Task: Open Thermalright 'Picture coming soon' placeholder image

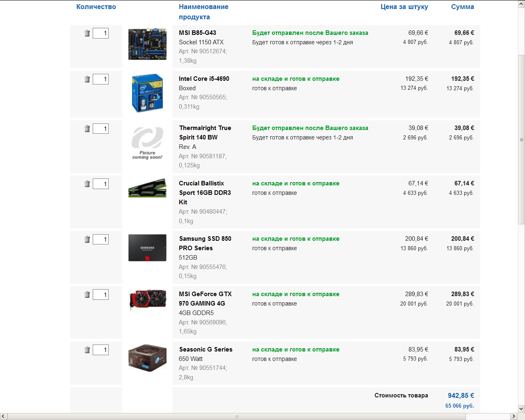Action: [x=147, y=144]
